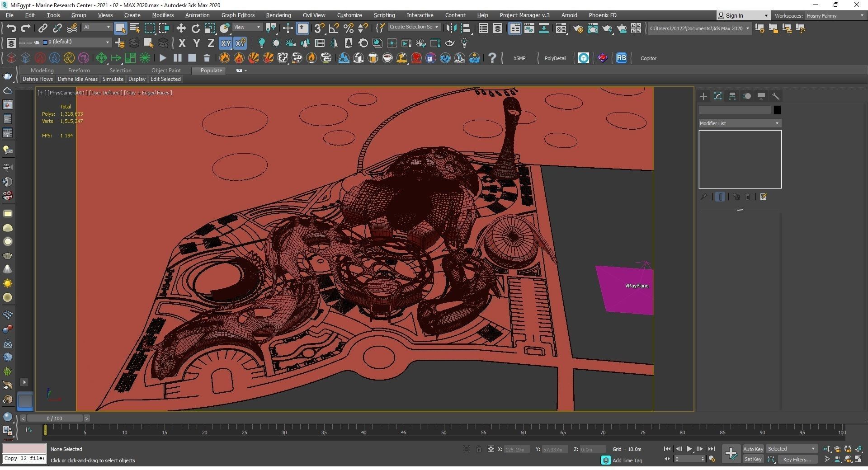
Task: Toggle XY axis constraint
Action: pyautogui.click(x=225, y=43)
